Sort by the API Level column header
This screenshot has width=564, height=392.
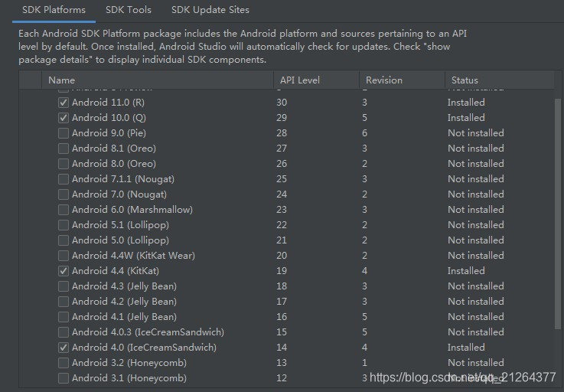tap(317, 80)
